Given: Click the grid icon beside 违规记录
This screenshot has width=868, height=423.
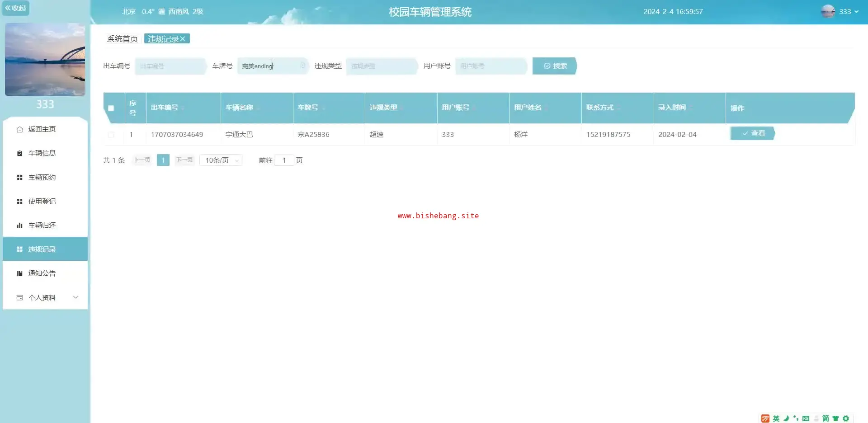Looking at the screenshot, I should (19, 249).
